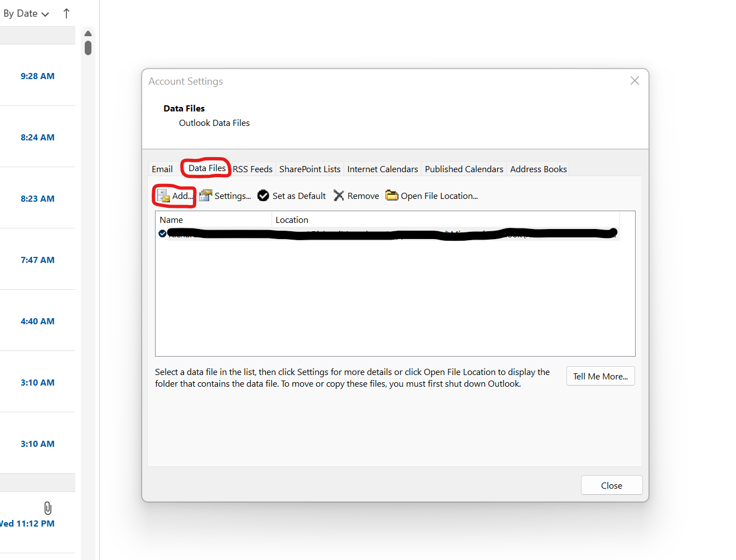Click the Location column header

292,220
